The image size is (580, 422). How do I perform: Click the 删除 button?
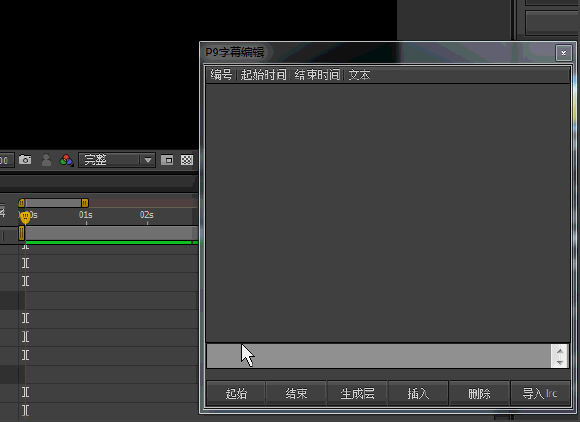pyautogui.click(x=479, y=393)
